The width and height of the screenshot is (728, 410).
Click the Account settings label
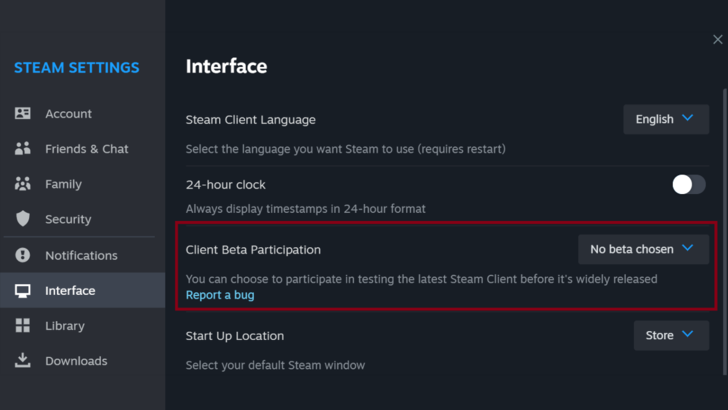click(x=68, y=114)
